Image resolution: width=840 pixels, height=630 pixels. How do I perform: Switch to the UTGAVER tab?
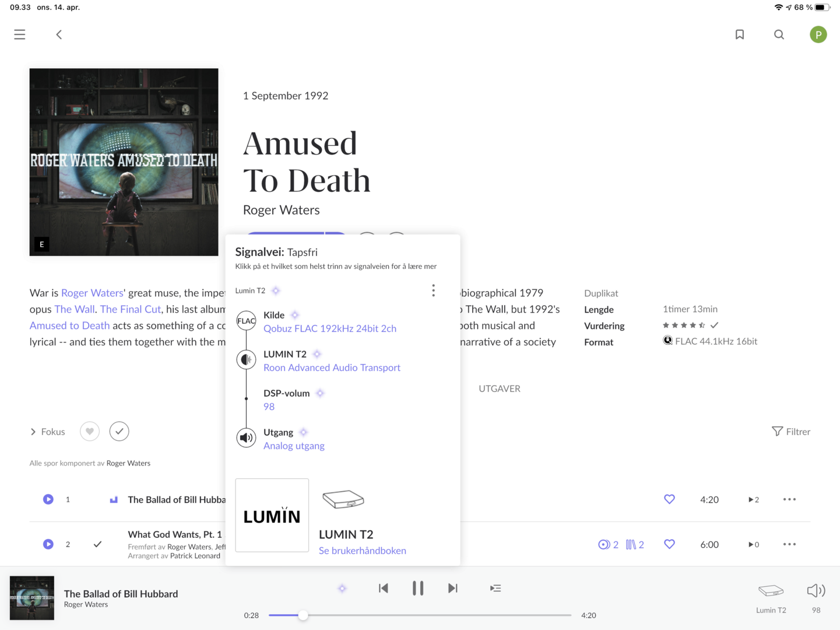[x=500, y=388]
